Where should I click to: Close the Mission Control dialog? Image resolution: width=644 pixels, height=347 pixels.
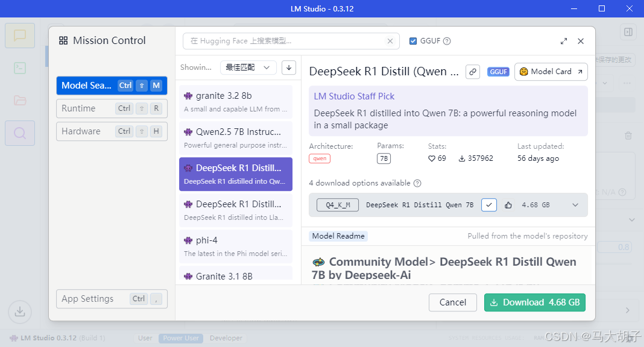click(581, 41)
